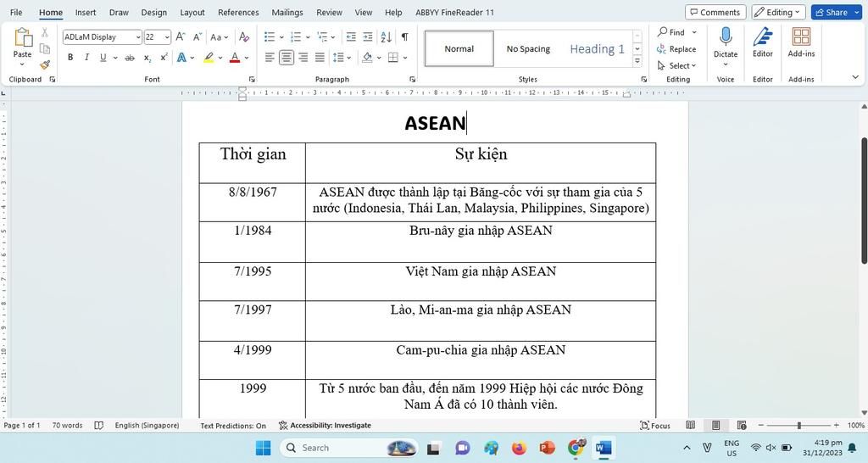Open the Editing mode button
Image resolution: width=868 pixels, height=463 pixels.
pyautogui.click(x=778, y=12)
